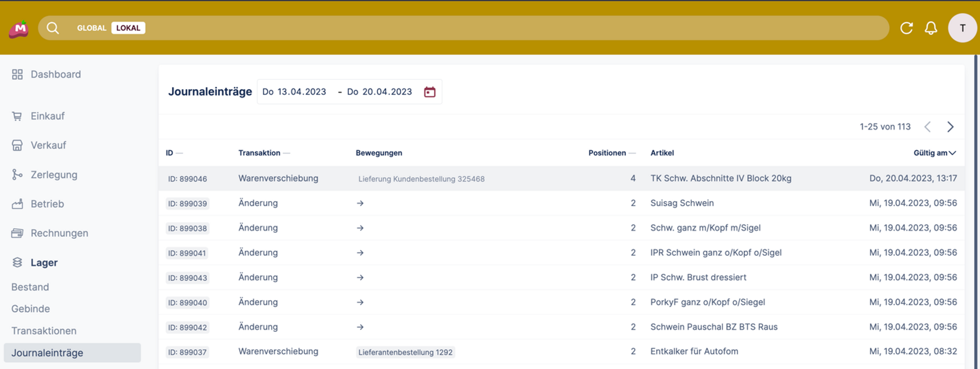Click the start date Do 13.04.2023
Image resolution: width=980 pixels, height=369 pixels.
294,92
